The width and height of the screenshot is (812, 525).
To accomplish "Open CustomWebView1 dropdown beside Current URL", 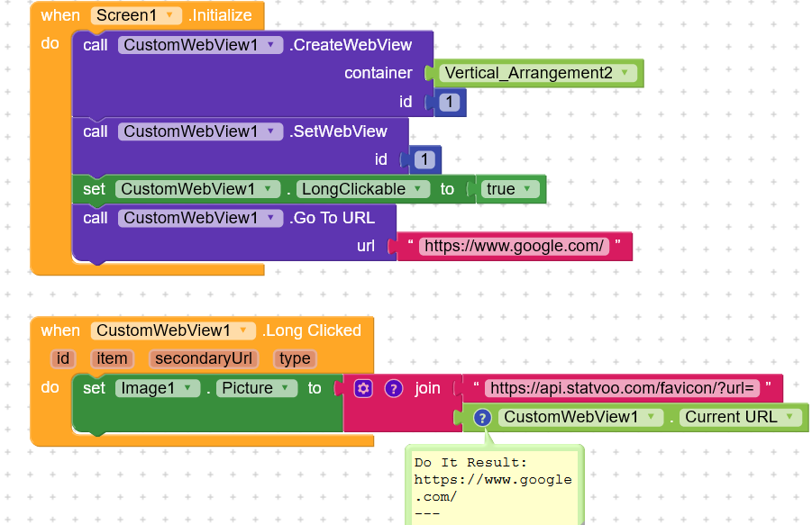I will pyautogui.click(x=580, y=418).
